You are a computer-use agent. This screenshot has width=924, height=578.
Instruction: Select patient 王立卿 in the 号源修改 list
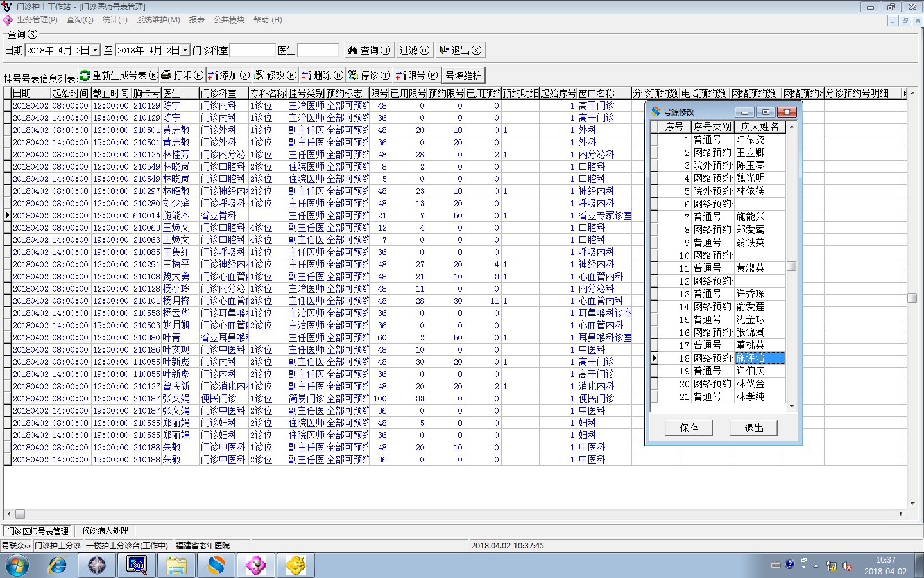pyautogui.click(x=760, y=152)
